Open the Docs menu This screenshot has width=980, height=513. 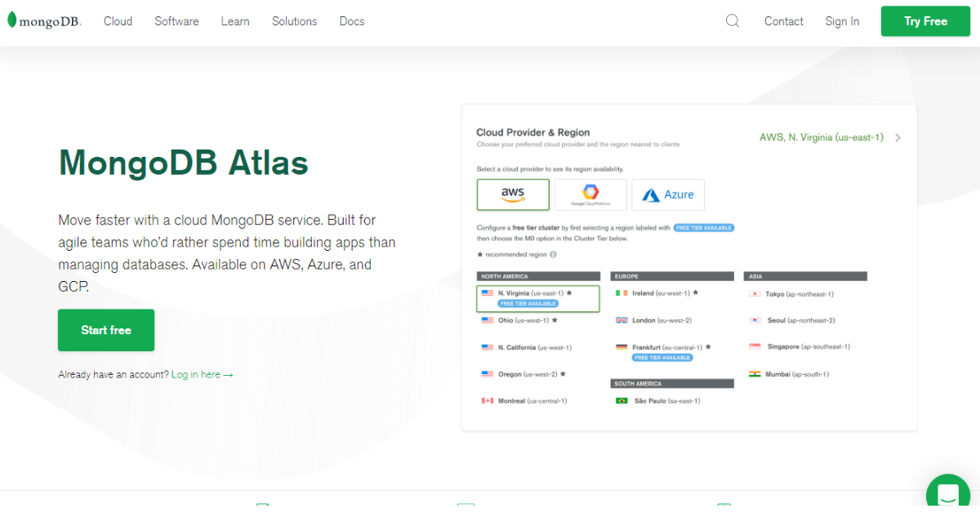(x=352, y=21)
